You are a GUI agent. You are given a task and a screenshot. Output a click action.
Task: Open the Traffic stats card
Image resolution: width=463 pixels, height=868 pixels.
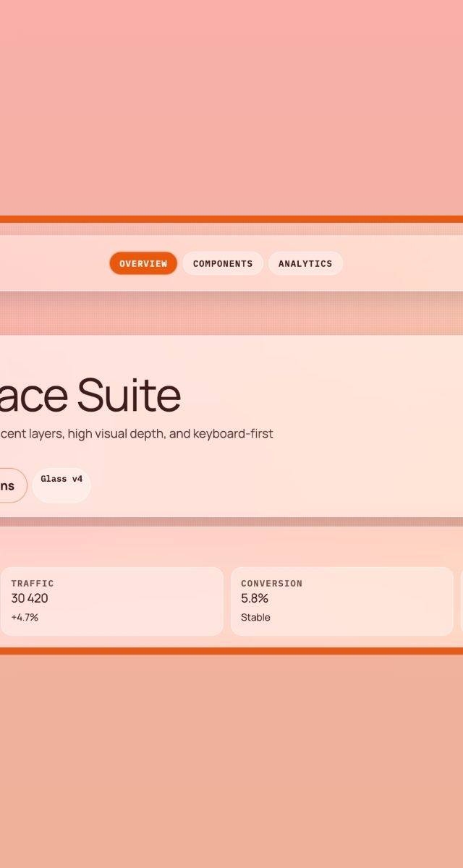coord(112,601)
